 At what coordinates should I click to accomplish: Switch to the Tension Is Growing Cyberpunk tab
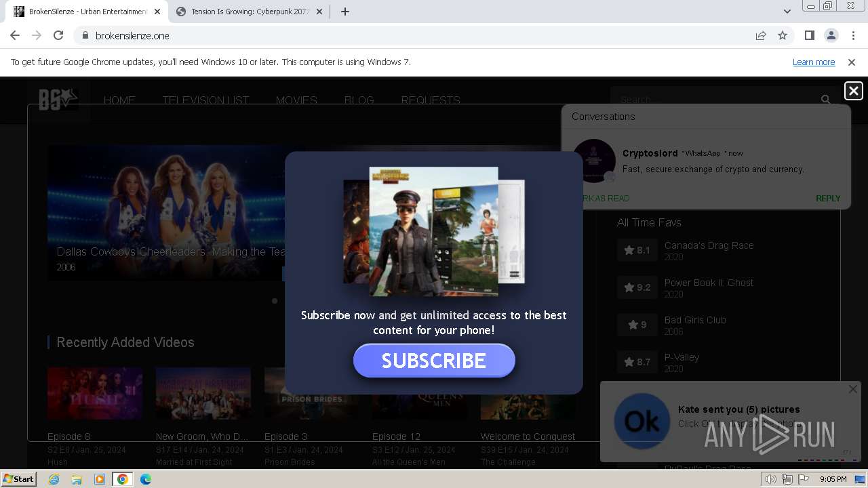coord(250,12)
